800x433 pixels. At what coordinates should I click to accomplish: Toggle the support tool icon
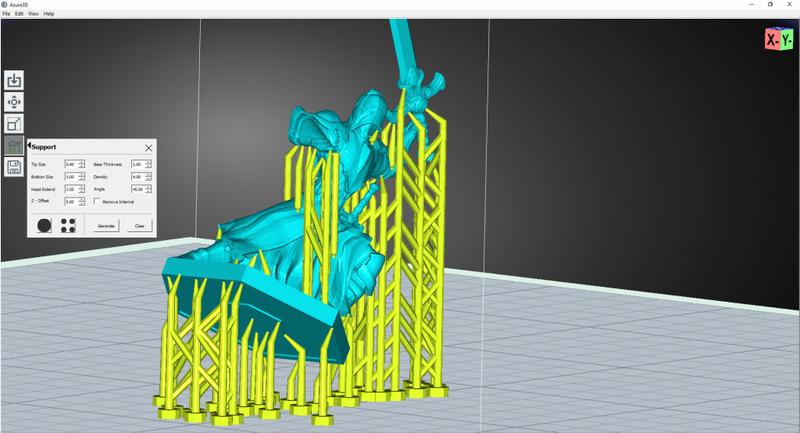click(x=14, y=146)
